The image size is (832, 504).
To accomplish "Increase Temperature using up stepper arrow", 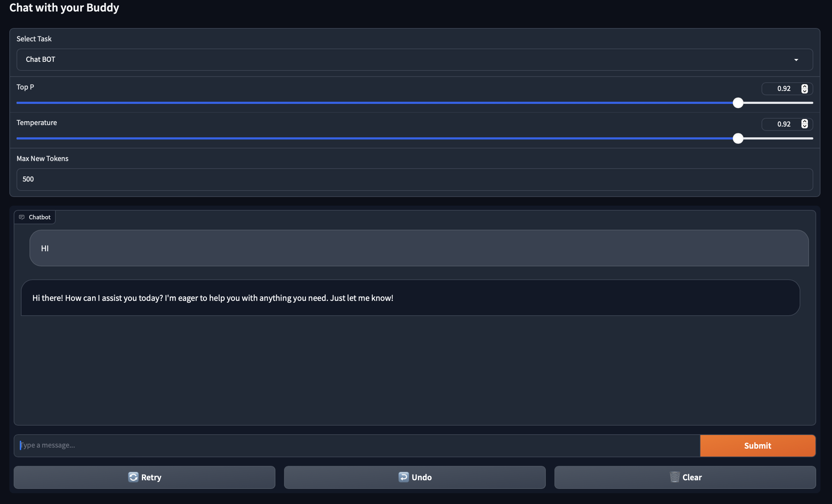I will 805,122.
